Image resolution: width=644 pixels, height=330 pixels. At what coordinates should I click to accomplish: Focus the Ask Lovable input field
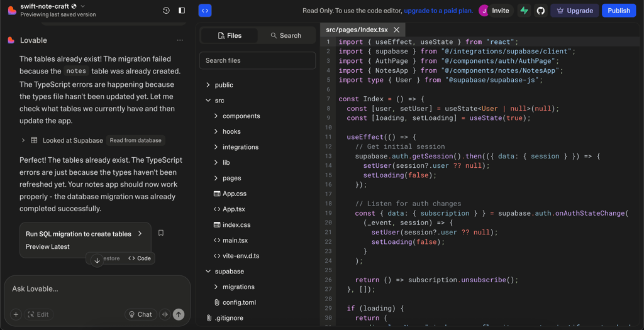(x=97, y=289)
